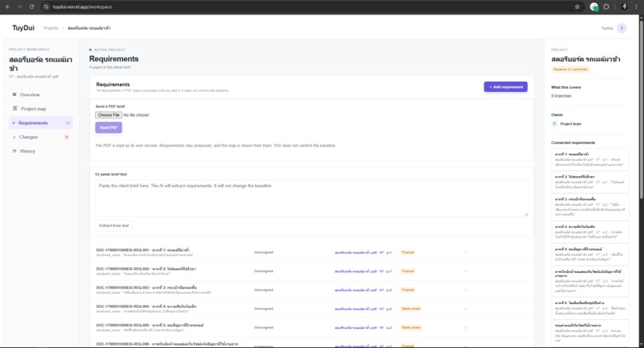The height and width of the screenshot is (348, 644).
Task: Expand the REQ-003 row chevron
Action: tap(465, 290)
